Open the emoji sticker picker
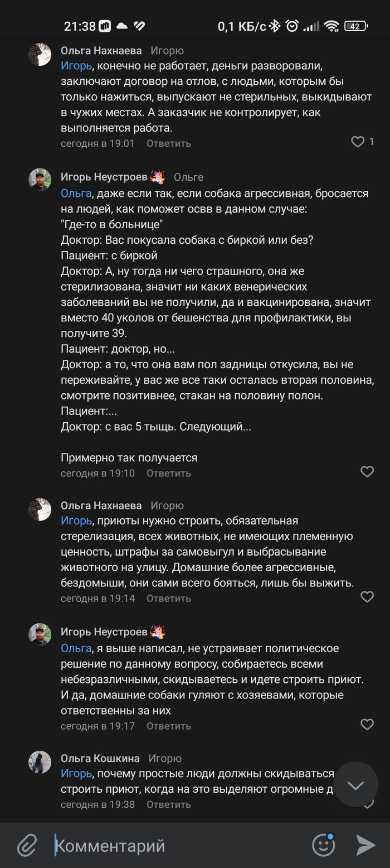The width and height of the screenshot is (390, 868). 323,845
